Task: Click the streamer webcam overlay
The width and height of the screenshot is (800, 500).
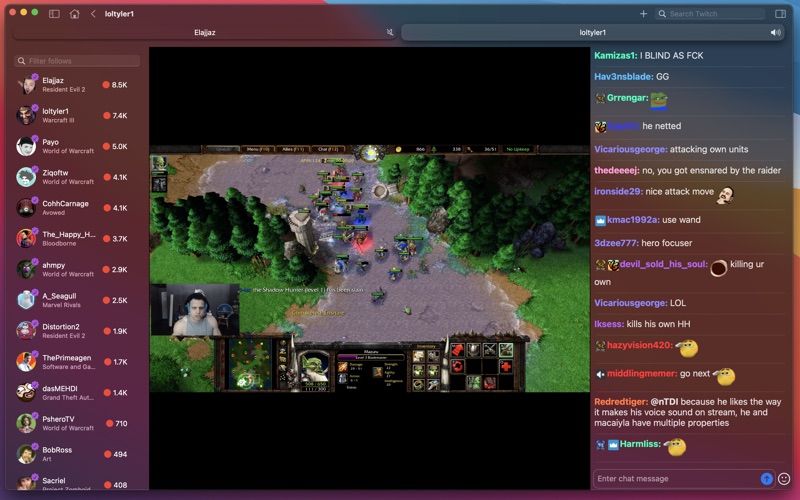Action: coord(195,310)
